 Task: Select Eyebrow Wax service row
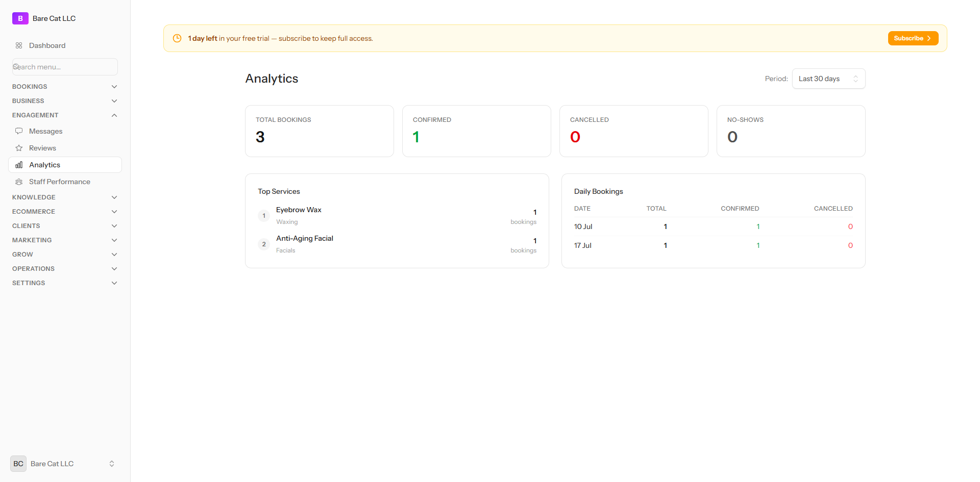pyautogui.click(x=397, y=215)
